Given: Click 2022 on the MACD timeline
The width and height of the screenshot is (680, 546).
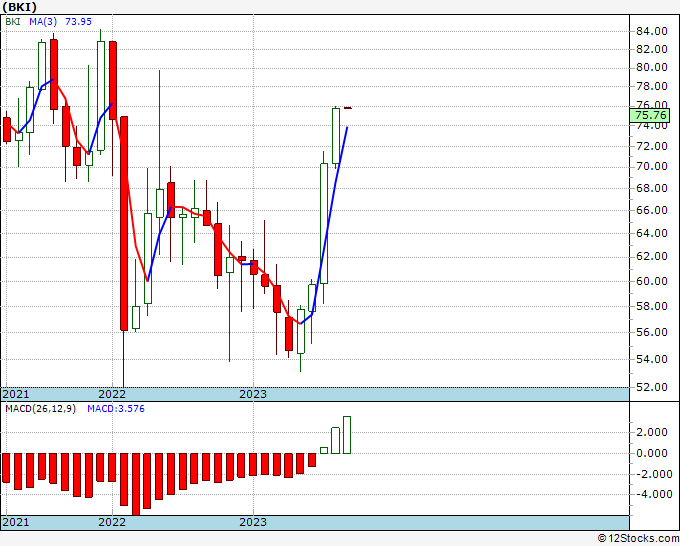Looking at the screenshot, I should pyautogui.click(x=112, y=522).
